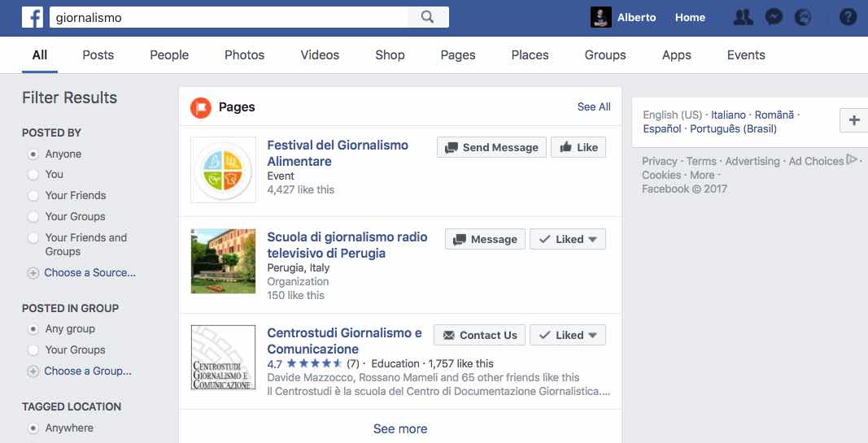This screenshot has width=868, height=443.
Task: Click plus icon beside Choose a Group
Action: click(33, 371)
